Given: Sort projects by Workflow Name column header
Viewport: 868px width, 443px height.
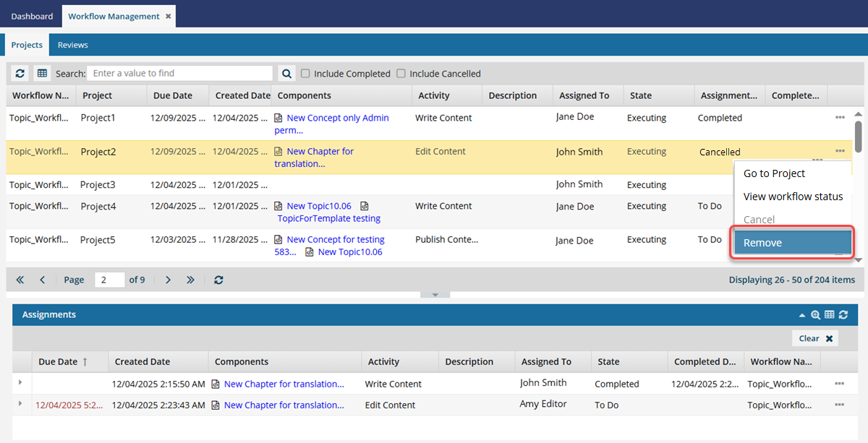Looking at the screenshot, I should pyautogui.click(x=41, y=95).
